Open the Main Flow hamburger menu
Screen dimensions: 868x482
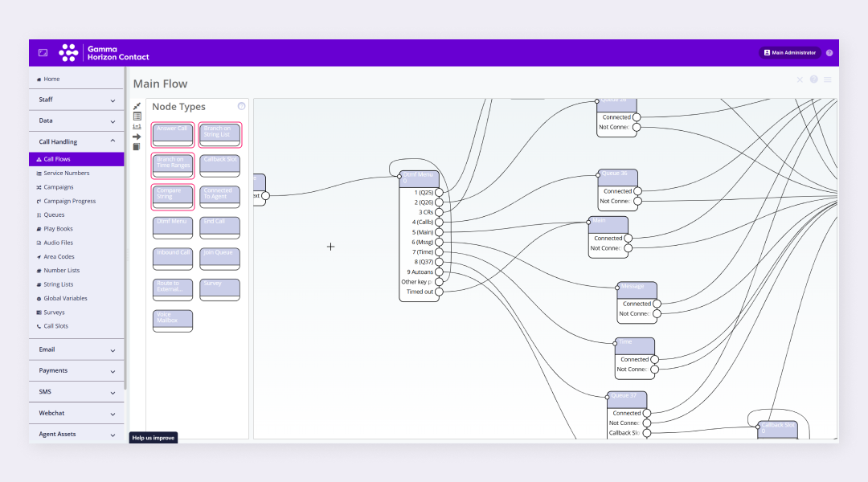tap(828, 80)
